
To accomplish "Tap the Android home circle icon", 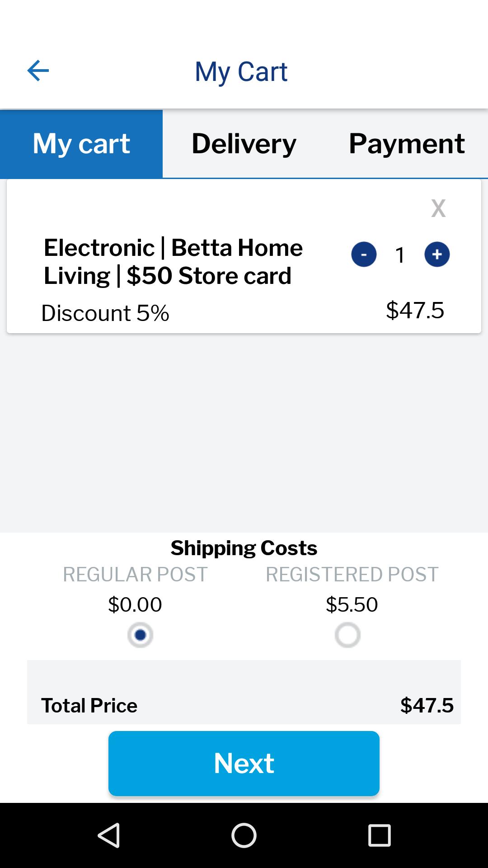I will (244, 835).
